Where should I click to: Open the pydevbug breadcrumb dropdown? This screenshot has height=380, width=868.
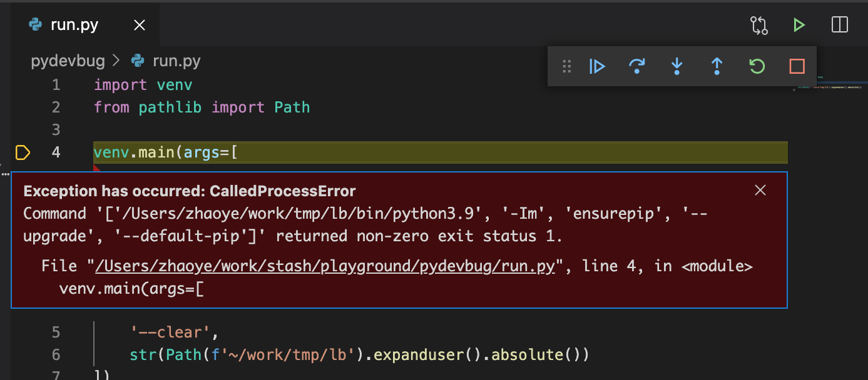[x=68, y=60]
